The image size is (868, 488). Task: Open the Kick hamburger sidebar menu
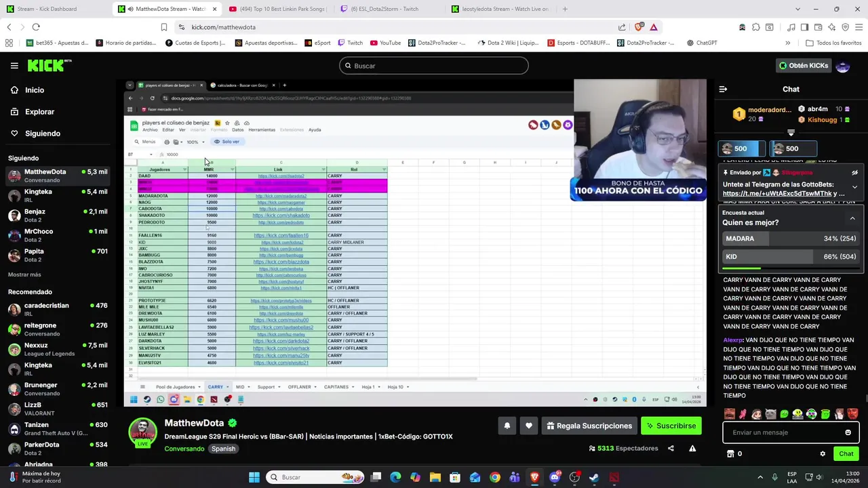14,66
